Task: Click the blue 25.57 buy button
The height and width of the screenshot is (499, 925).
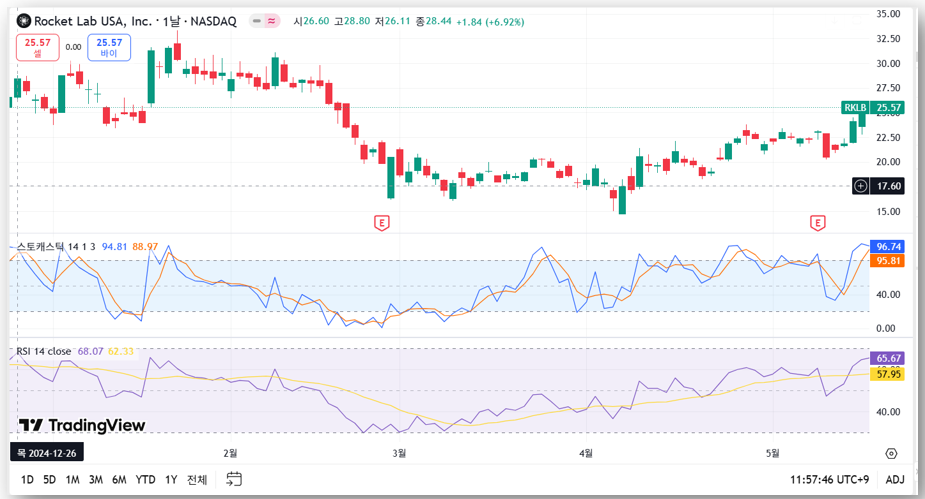Action: point(109,48)
